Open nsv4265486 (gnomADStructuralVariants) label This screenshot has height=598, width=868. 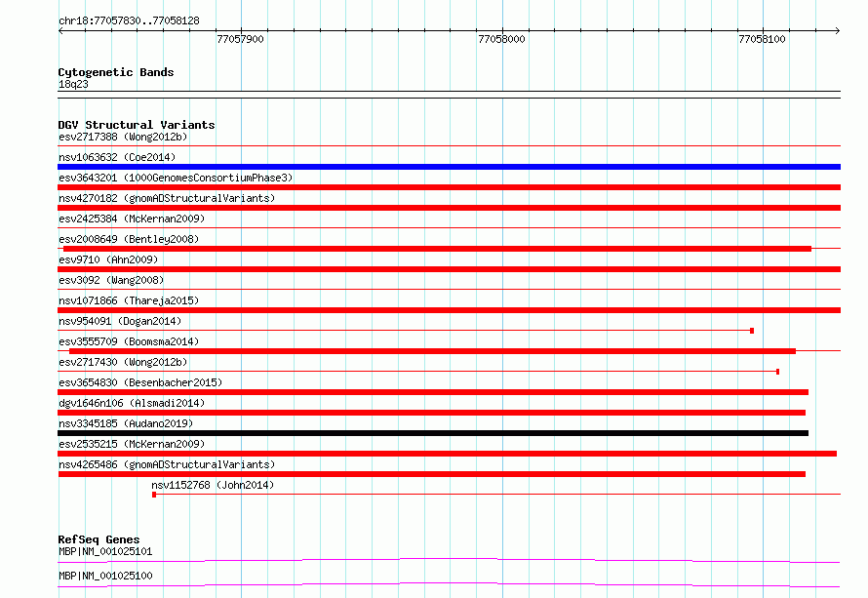coord(167,464)
